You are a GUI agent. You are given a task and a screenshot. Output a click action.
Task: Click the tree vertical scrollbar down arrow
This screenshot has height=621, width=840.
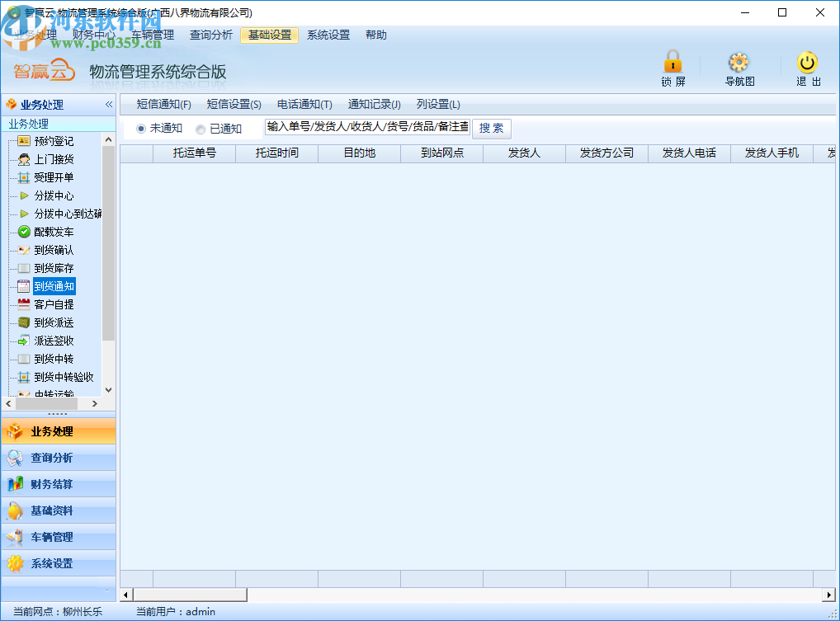tap(108, 390)
